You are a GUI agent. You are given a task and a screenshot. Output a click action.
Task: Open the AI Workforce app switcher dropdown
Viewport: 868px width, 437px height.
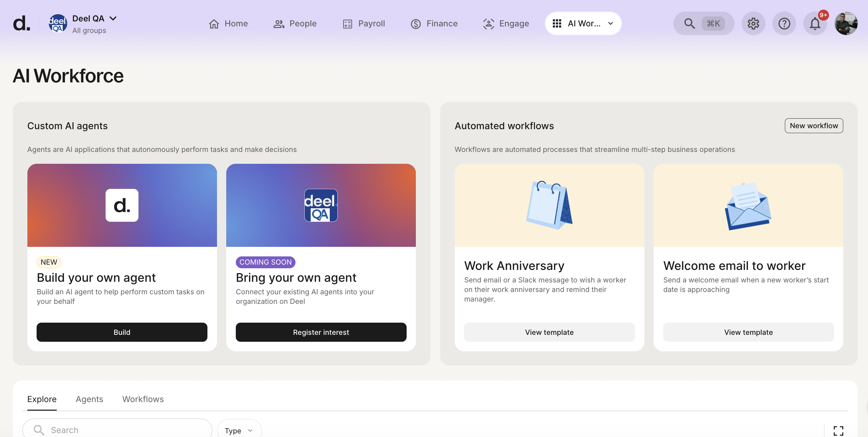tap(583, 23)
